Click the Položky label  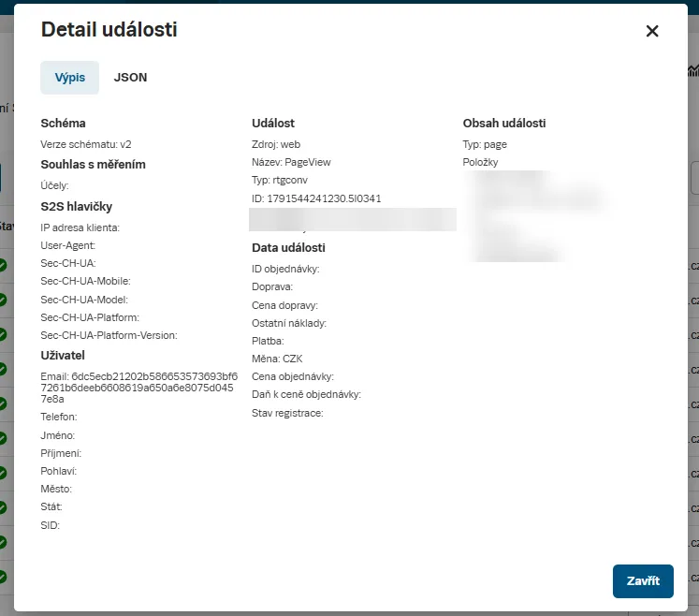click(480, 162)
